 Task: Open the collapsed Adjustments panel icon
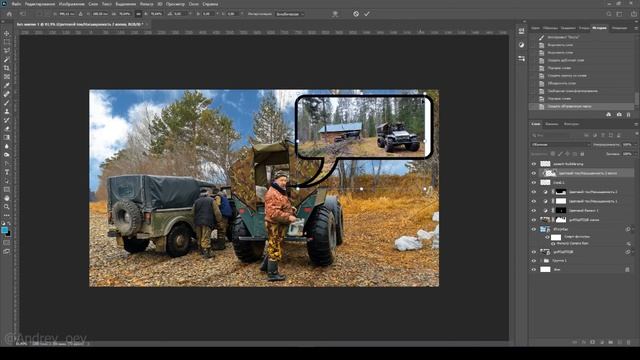[522, 45]
